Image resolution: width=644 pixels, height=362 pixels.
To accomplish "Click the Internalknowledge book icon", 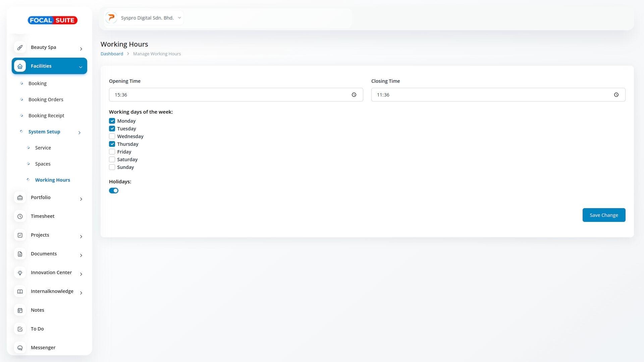I will [20, 292].
